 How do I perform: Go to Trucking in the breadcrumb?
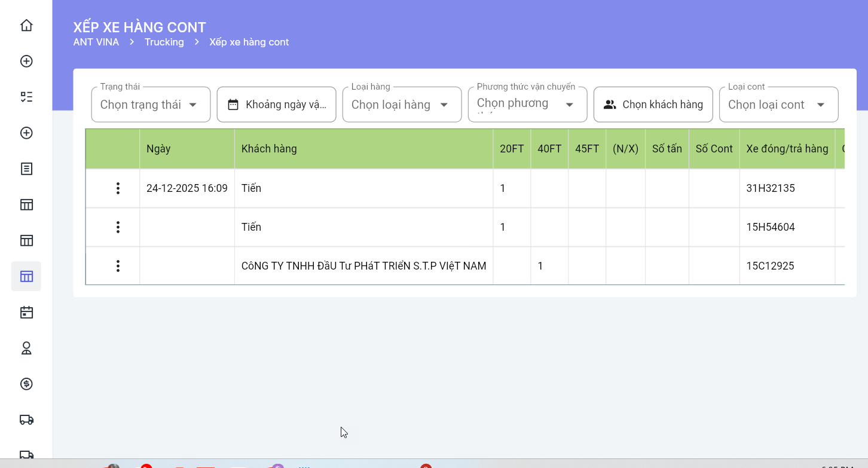click(164, 42)
